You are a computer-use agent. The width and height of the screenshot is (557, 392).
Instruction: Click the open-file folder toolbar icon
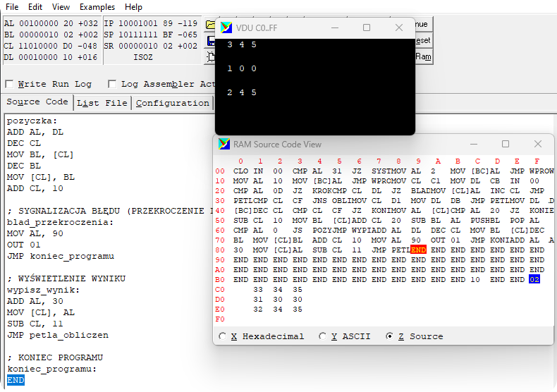209,25
